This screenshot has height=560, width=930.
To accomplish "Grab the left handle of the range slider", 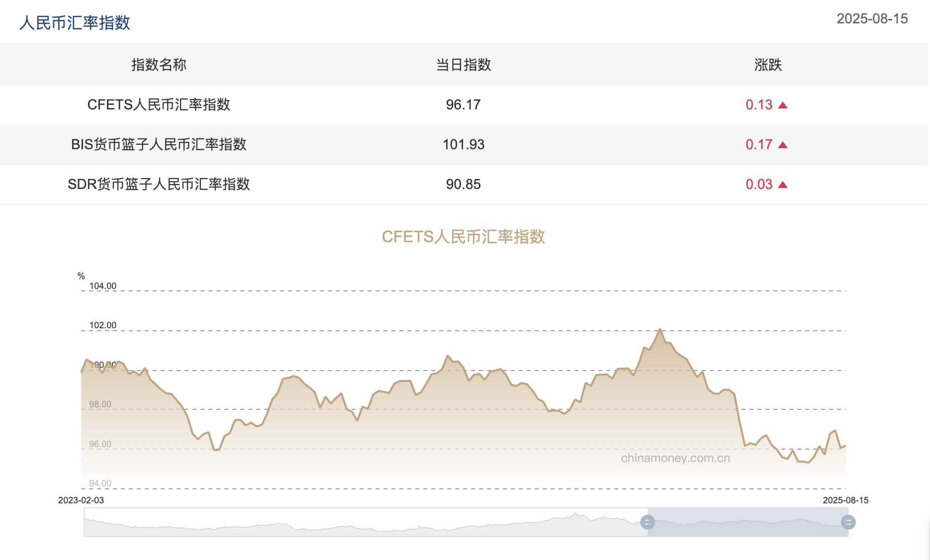I will (x=647, y=522).
